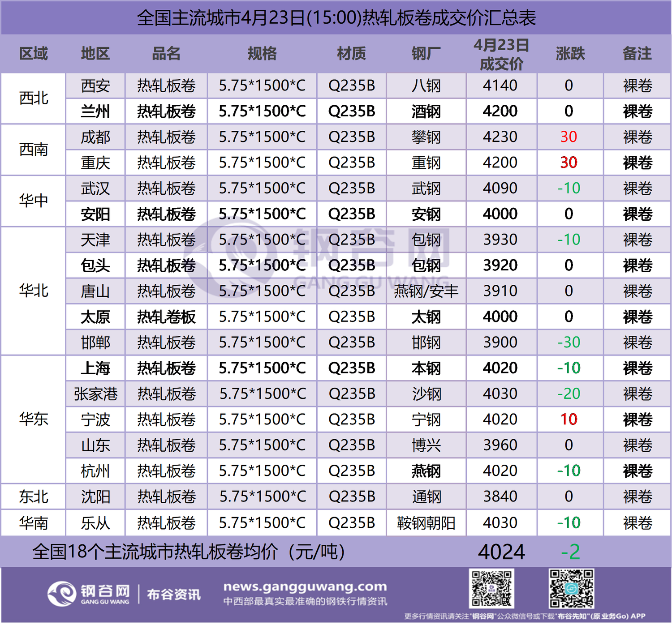This screenshot has width=672, height=629.
Task: Click the 4090 price in 武汉 row
Action: pyautogui.click(x=500, y=188)
